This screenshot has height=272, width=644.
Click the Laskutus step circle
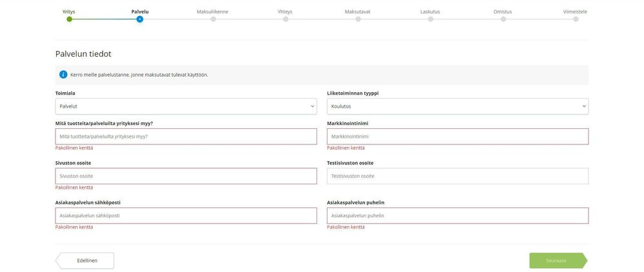(430, 19)
